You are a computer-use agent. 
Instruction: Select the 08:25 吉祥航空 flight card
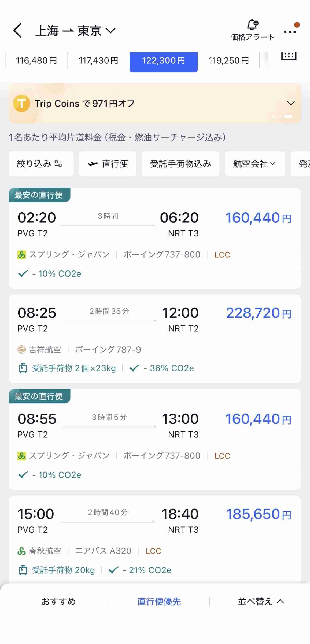155,339
